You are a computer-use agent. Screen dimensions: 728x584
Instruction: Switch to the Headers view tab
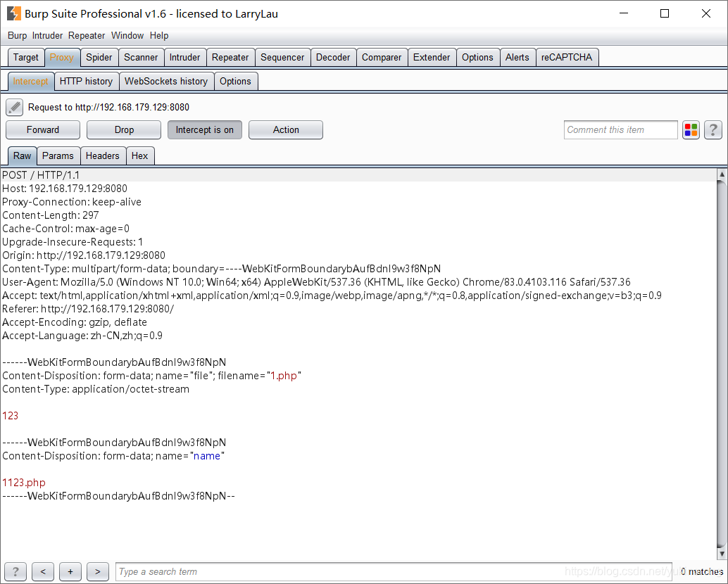(103, 156)
